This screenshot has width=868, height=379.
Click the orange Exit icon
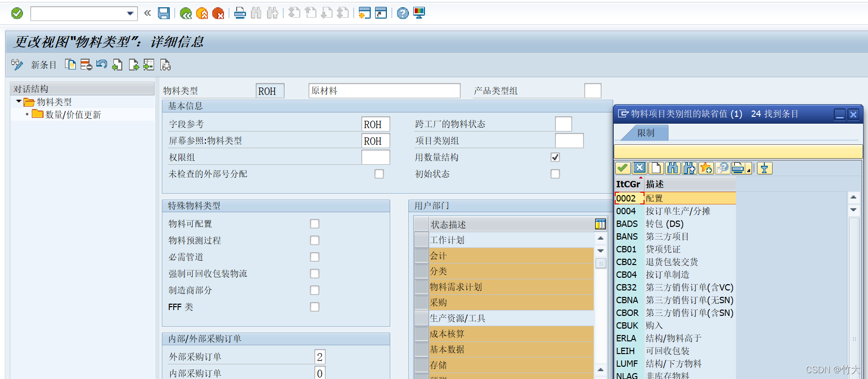(x=202, y=13)
